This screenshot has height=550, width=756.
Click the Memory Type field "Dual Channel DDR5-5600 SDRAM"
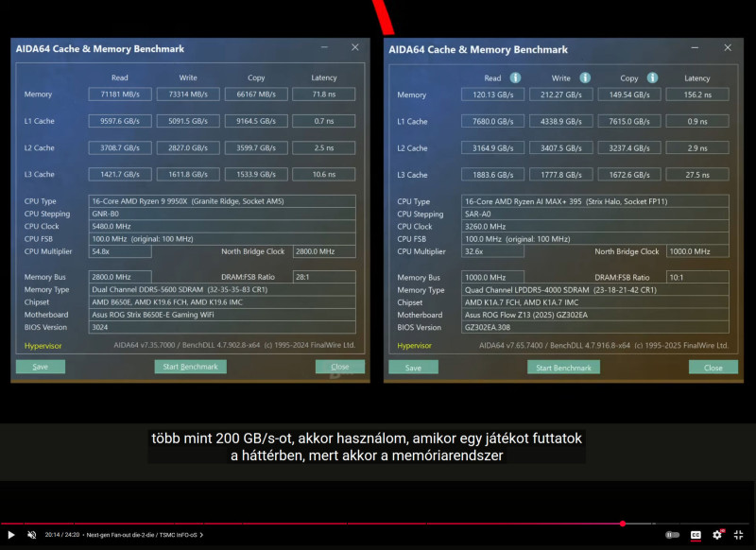click(222, 289)
